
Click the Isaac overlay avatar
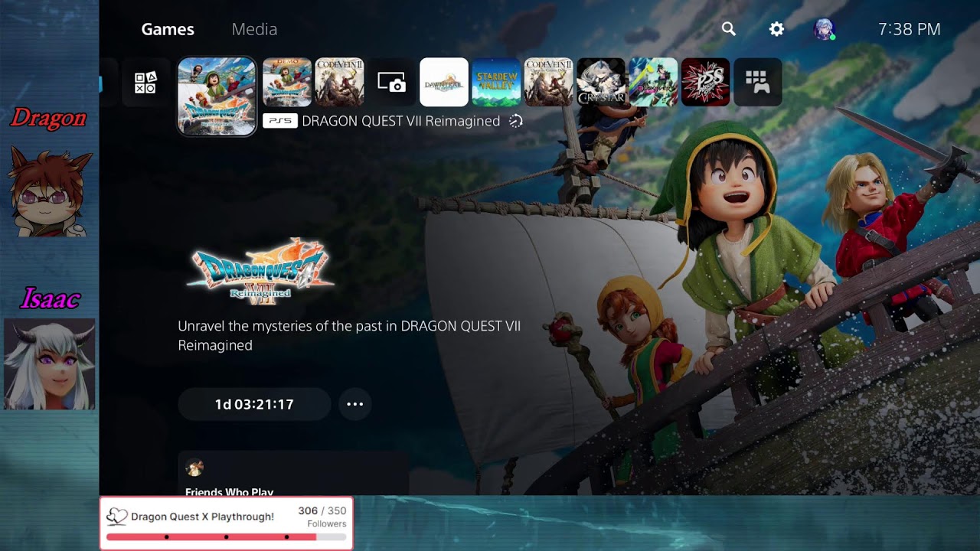click(x=50, y=364)
